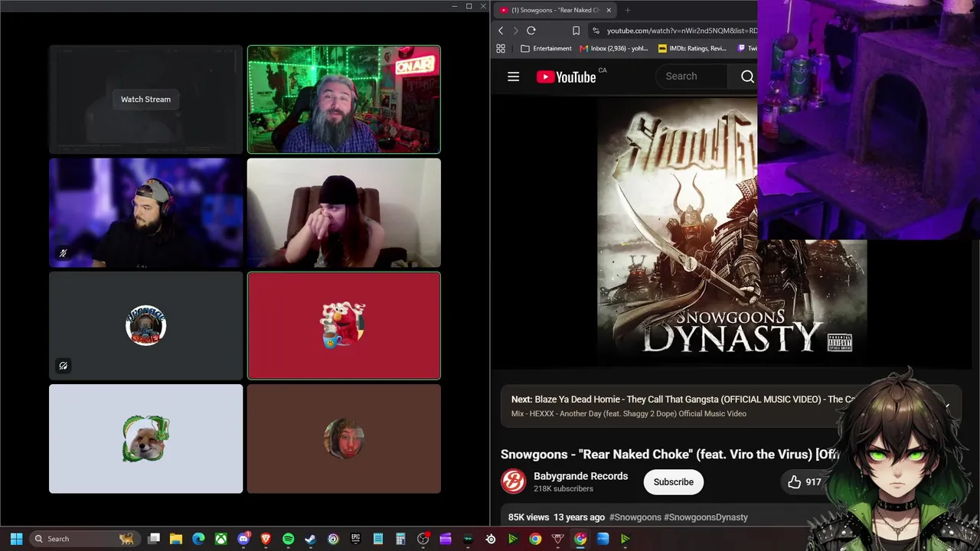The width and height of the screenshot is (980, 551).
Task: Select the bearded man's video tile in green room
Action: point(344,99)
